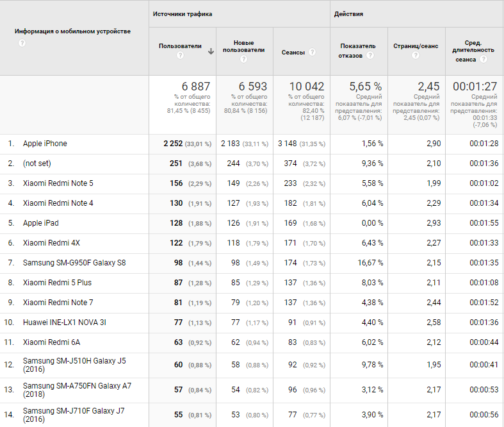504x427 pixels.
Task: Open Samsung SM-A750FN Galaxy A7 (2018) row
Action: pyautogui.click(x=77, y=390)
